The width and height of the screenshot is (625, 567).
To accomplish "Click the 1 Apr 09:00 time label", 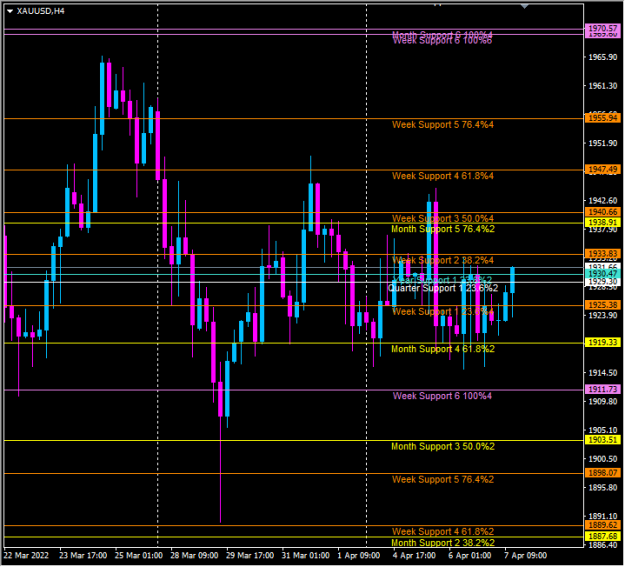I will (359, 555).
